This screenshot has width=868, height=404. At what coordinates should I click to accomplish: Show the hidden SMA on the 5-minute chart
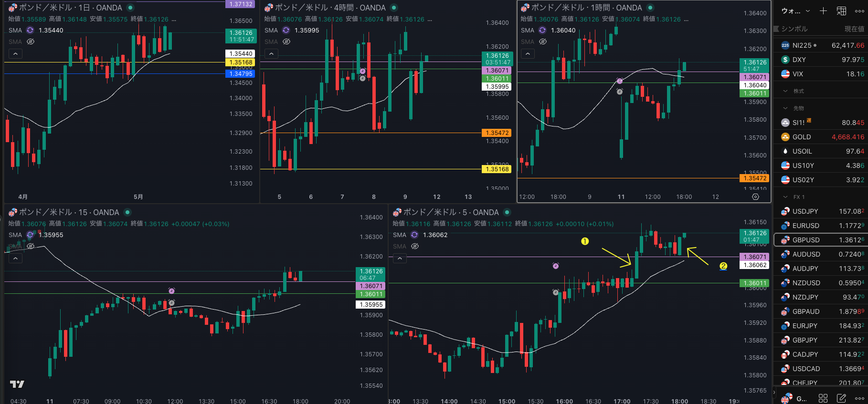point(415,246)
